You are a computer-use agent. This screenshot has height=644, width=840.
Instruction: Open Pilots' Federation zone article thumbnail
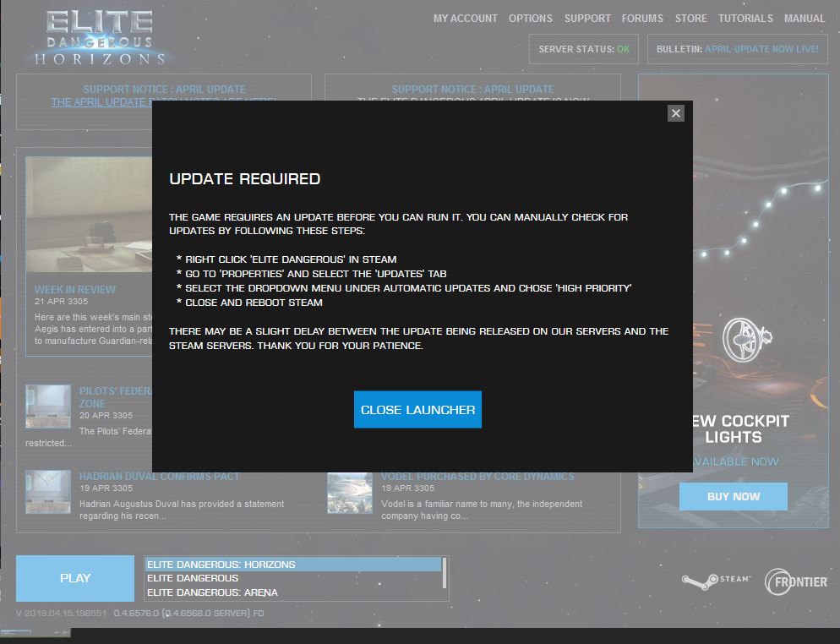click(48, 407)
